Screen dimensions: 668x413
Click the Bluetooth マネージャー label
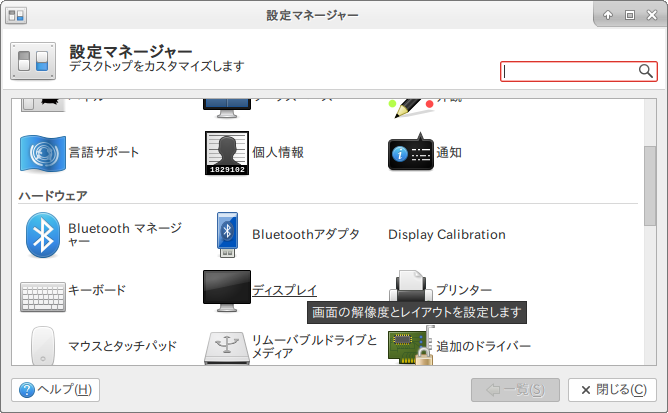(125, 235)
